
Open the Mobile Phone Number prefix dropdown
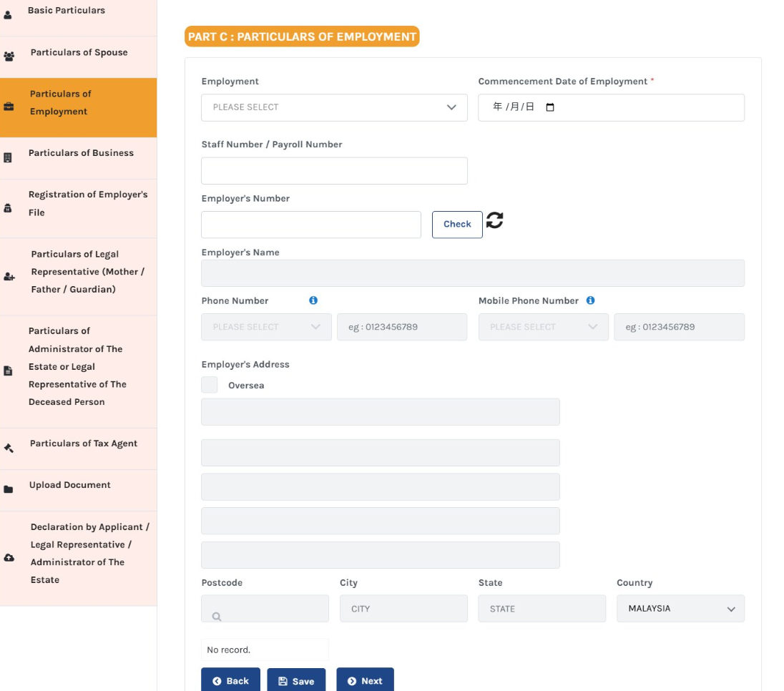(544, 327)
